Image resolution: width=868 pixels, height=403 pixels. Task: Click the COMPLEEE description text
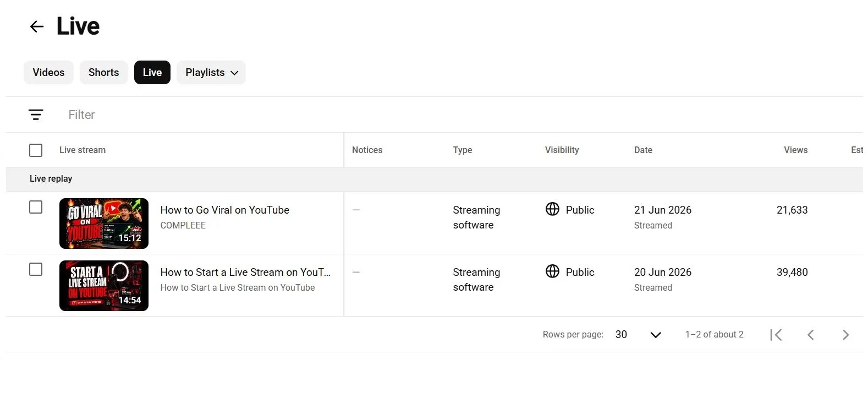183,225
